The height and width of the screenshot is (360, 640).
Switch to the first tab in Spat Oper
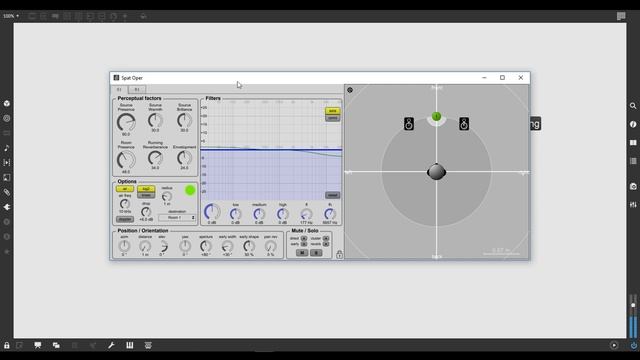tap(119, 89)
